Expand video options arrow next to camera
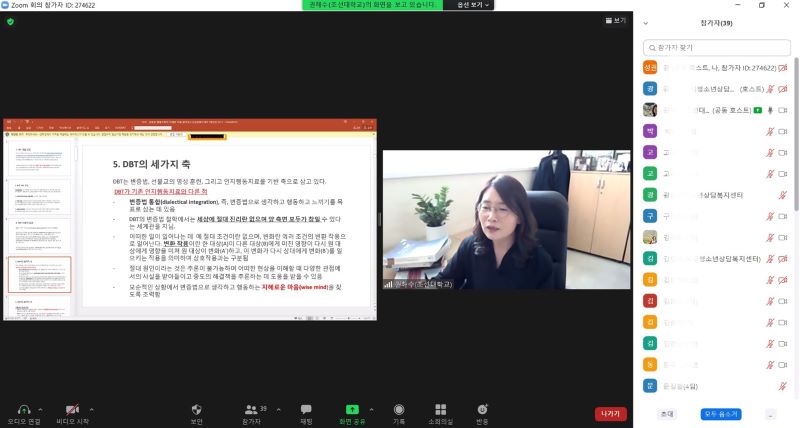 pyautogui.click(x=91, y=409)
